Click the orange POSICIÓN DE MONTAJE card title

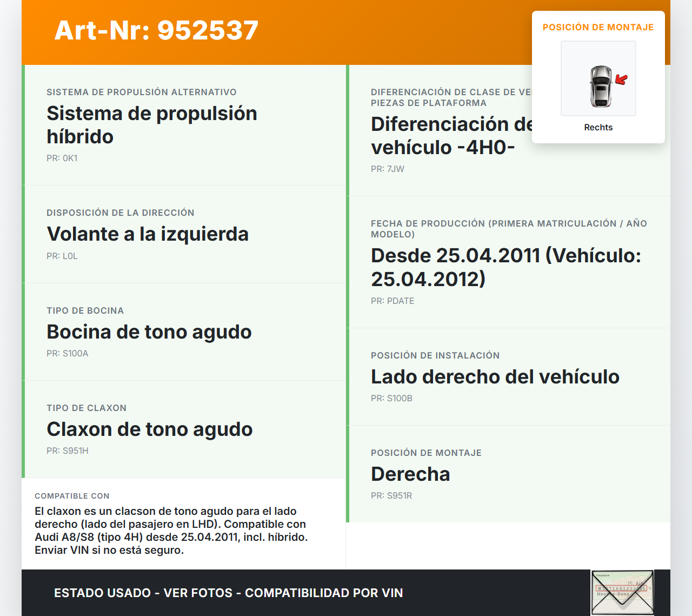[598, 27]
